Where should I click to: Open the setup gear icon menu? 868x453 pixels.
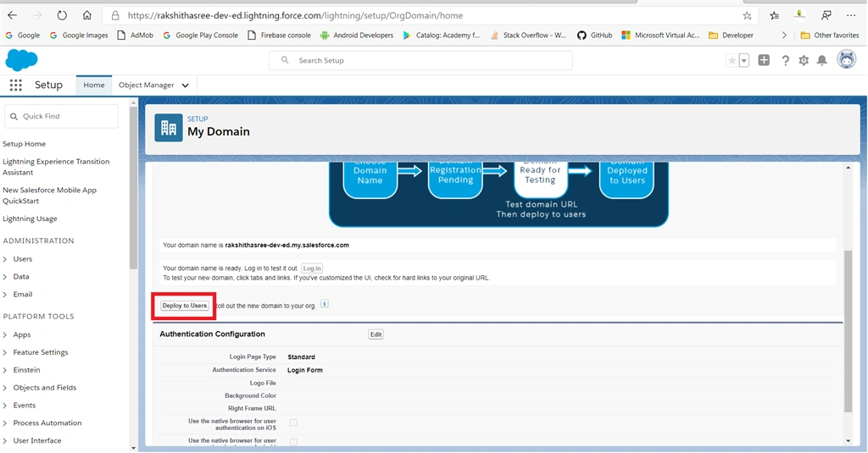(x=804, y=60)
